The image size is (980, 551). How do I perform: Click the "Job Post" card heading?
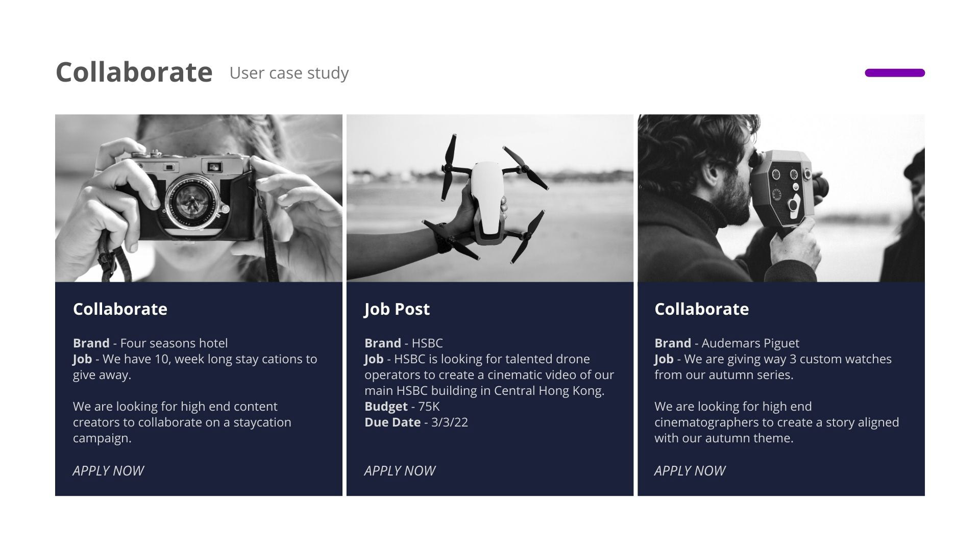click(397, 309)
